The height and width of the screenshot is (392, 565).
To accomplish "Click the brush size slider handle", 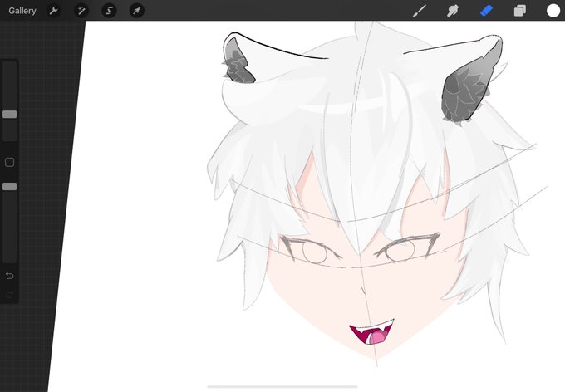I will click(10, 115).
